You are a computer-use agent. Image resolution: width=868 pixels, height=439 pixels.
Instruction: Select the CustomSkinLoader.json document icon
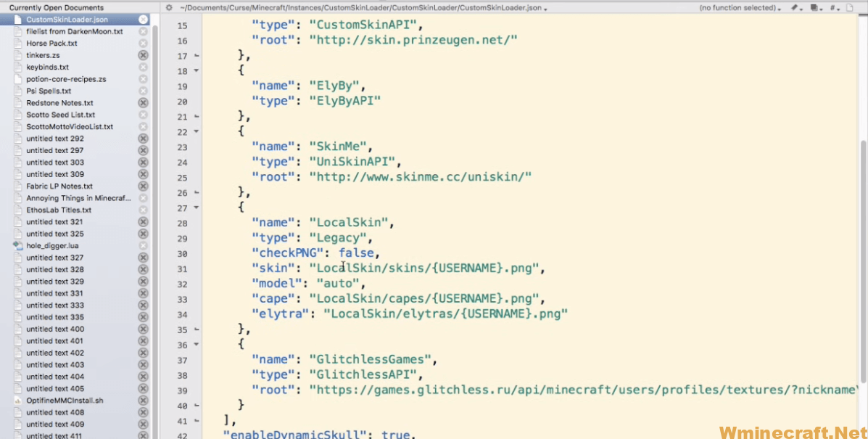pyautogui.click(x=19, y=19)
